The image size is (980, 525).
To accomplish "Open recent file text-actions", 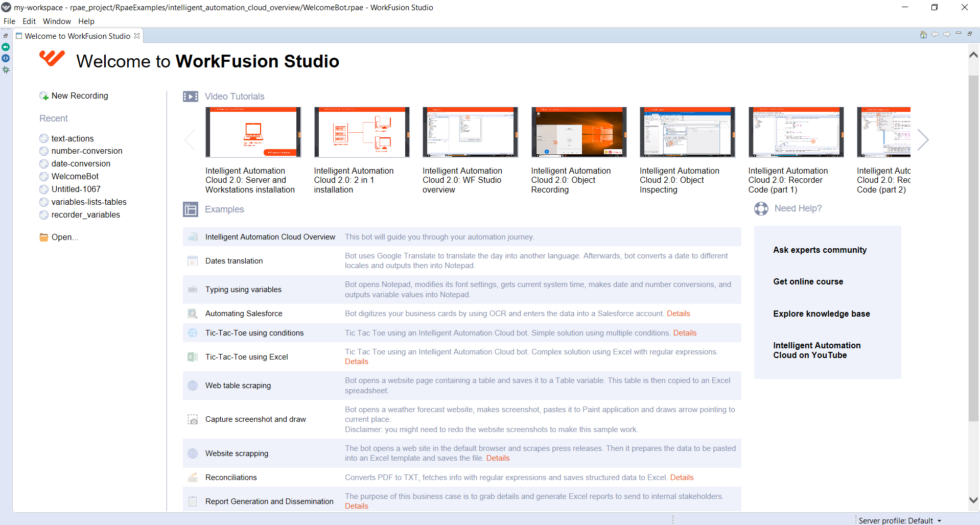I will (73, 138).
